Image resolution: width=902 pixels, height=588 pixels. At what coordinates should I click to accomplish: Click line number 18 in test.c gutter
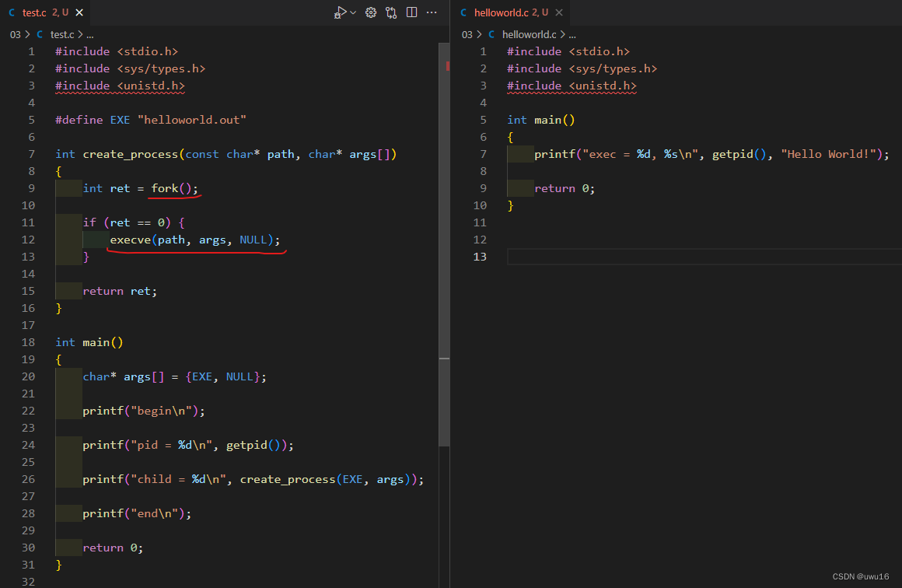[x=28, y=342]
